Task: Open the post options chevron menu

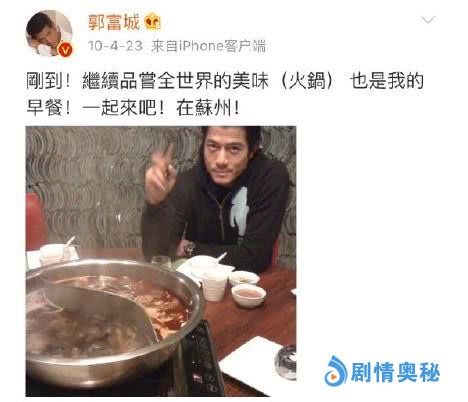Action: (x=428, y=20)
